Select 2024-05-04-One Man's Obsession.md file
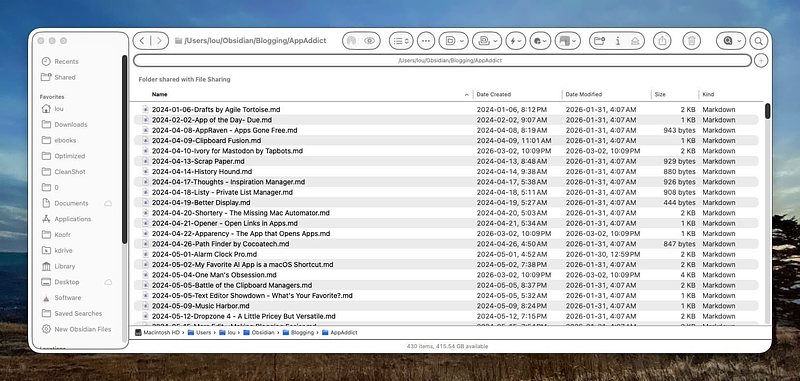800x381 pixels. coord(445,275)
